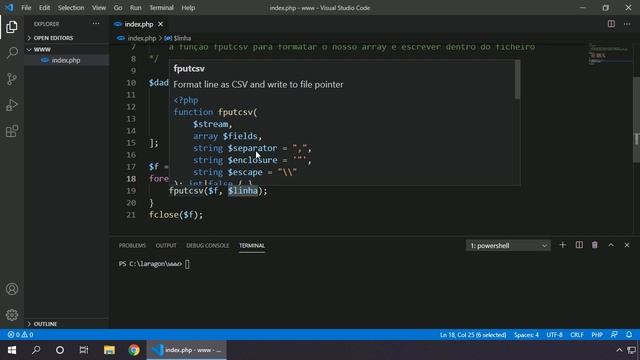Select the Terminal panel tab
Screen dimensions: 640x360
click(x=252, y=245)
